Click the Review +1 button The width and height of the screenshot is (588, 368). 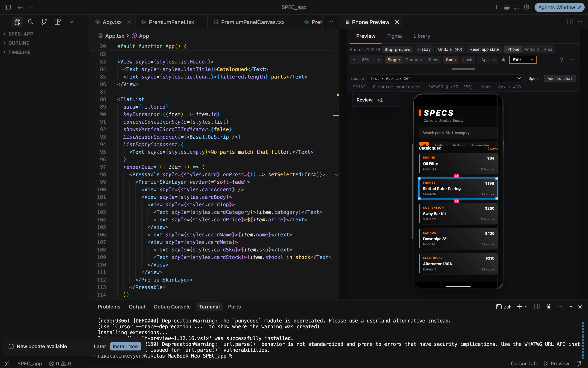coord(375,100)
